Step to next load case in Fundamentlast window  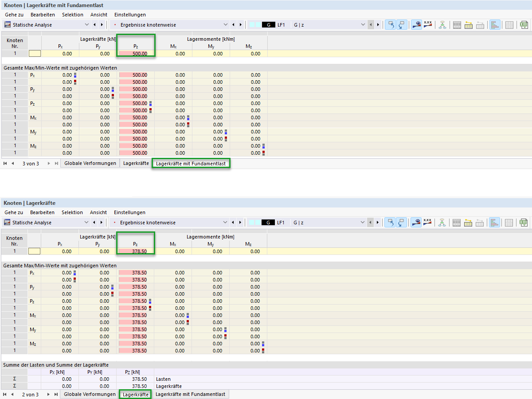[x=378, y=25]
